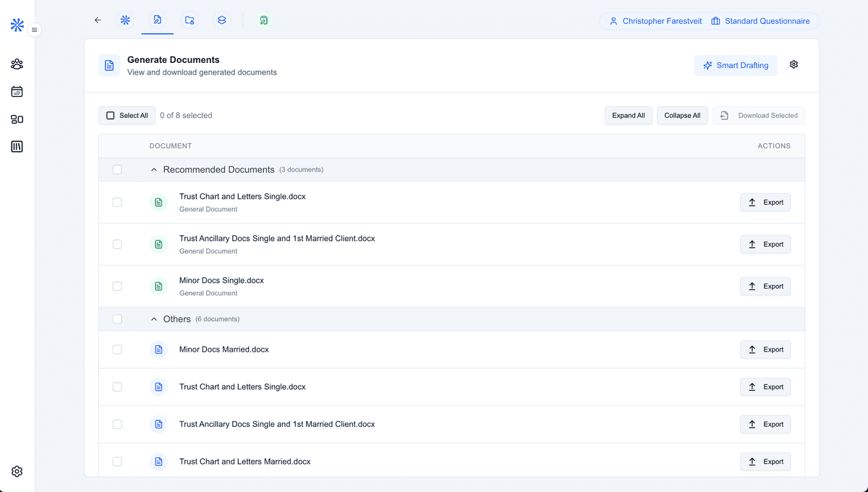Click the green clipboard icon in top bar
This screenshot has height=492, width=868.
(264, 20)
